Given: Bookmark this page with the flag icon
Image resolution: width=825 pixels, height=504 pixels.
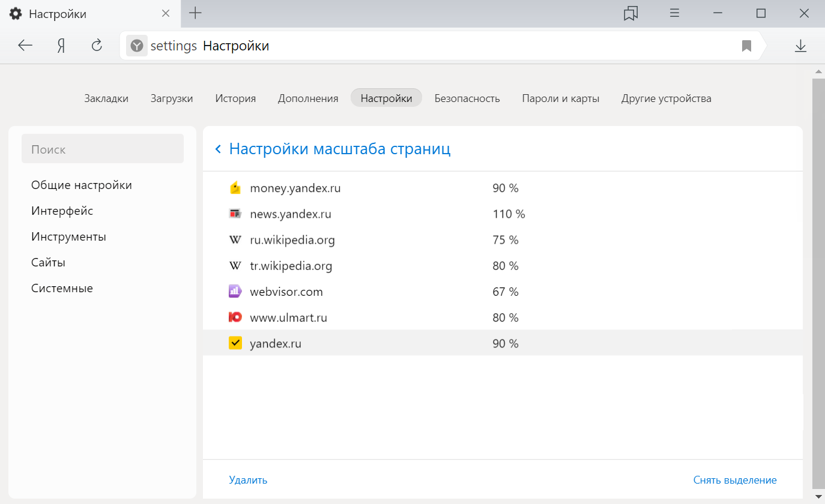Looking at the screenshot, I should (746, 46).
